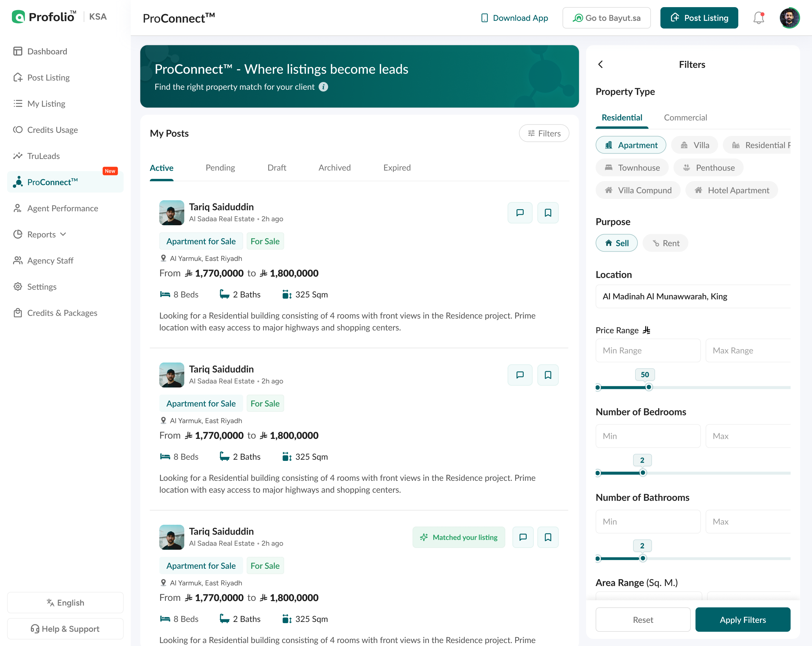Switch to the Active posts tab
The width and height of the screenshot is (812, 646).
coord(162,168)
